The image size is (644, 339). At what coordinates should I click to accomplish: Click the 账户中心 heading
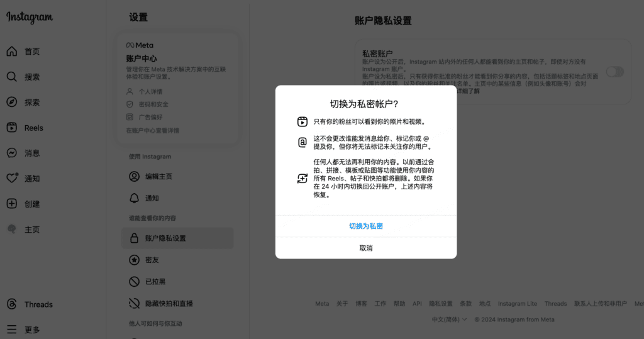[x=142, y=58]
